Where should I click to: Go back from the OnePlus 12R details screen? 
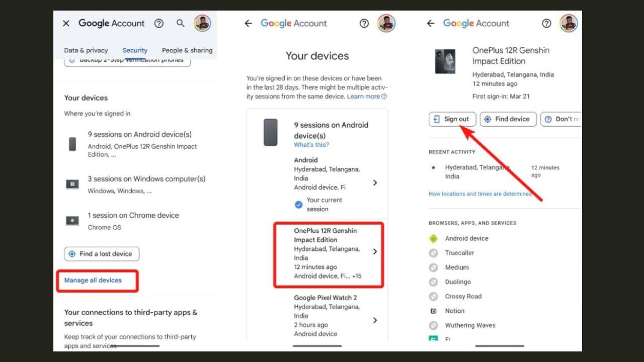tap(431, 23)
